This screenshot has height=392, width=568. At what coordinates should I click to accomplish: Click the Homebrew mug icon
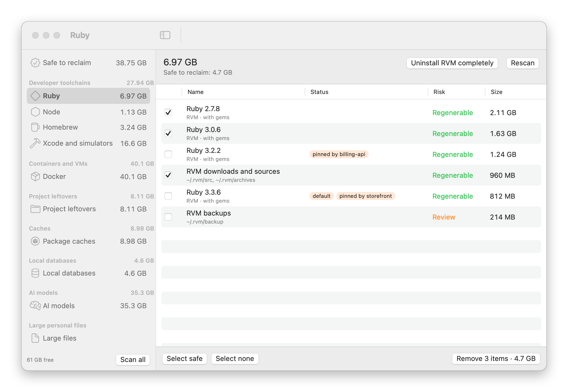coord(35,127)
